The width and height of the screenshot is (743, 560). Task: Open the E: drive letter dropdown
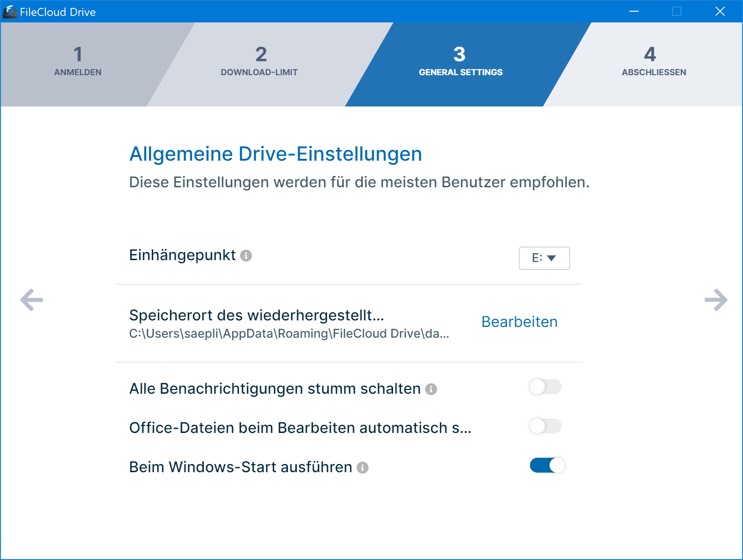[544, 258]
